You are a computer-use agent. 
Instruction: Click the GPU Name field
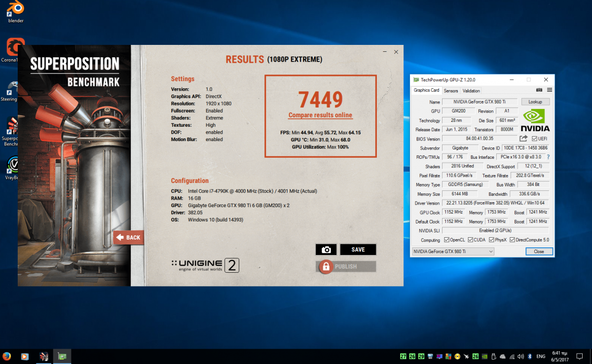tap(480, 102)
